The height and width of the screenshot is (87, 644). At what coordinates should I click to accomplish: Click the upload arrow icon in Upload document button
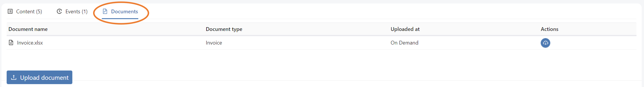click(13, 77)
